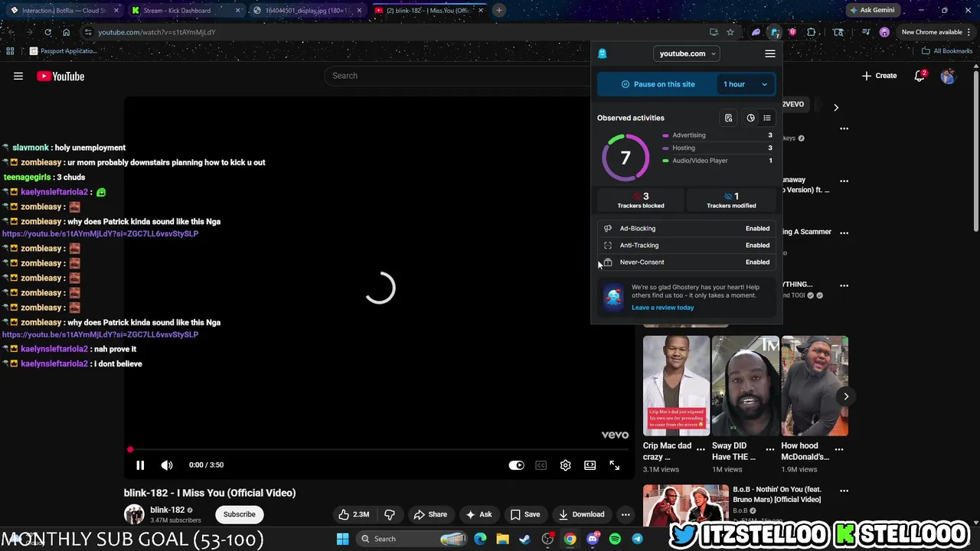Open Discord from the taskbar

593,539
